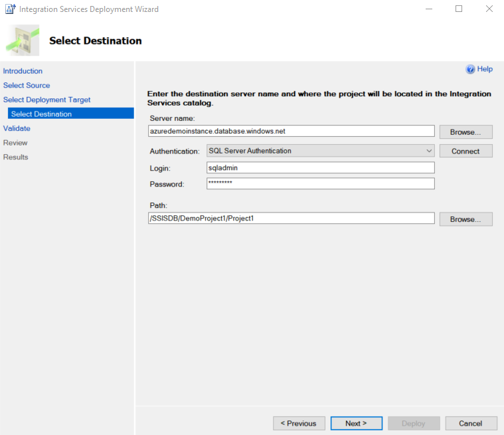The image size is (504, 435).
Task: Go to Introduction step
Action: [x=23, y=71]
